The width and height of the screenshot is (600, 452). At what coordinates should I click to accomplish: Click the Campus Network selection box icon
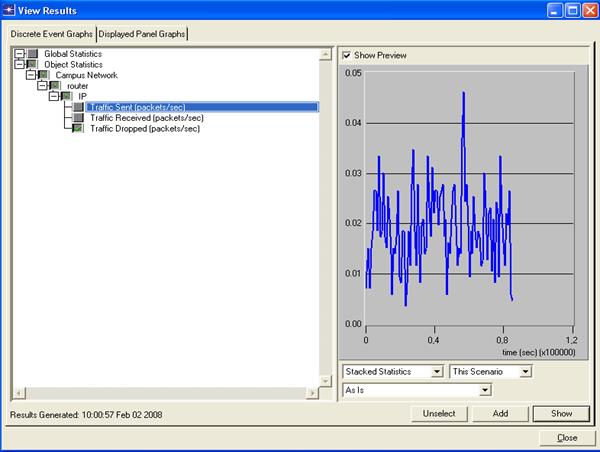pyautogui.click(x=44, y=75)
